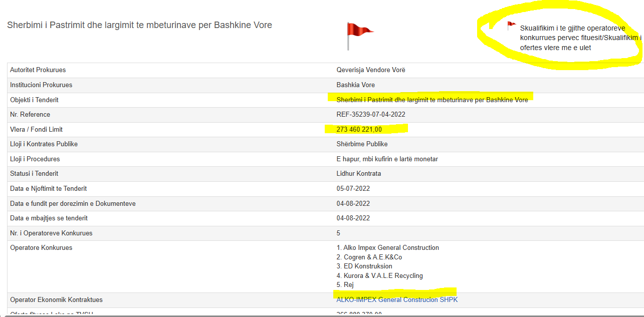The width and height of the screenshot is (644, 317).
Task: Click the Shërbime Publike contract type
Action: 362,144
